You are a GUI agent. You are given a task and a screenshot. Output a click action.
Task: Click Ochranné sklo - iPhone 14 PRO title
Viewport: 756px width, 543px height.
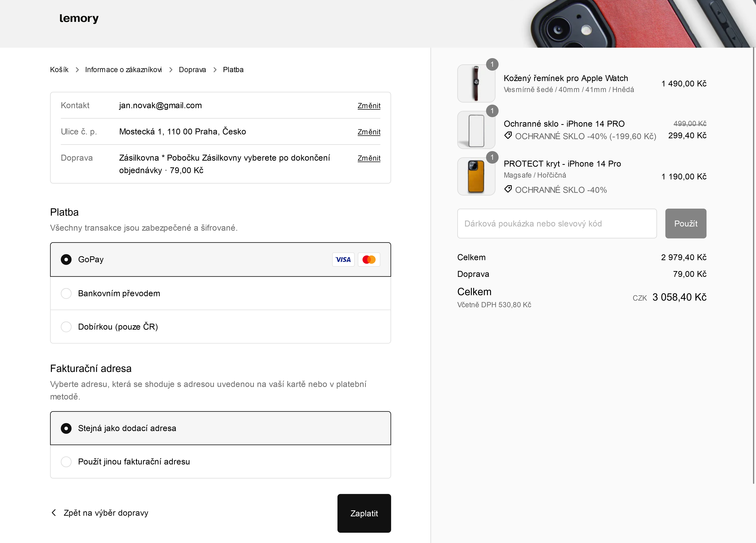click(564, 124)
